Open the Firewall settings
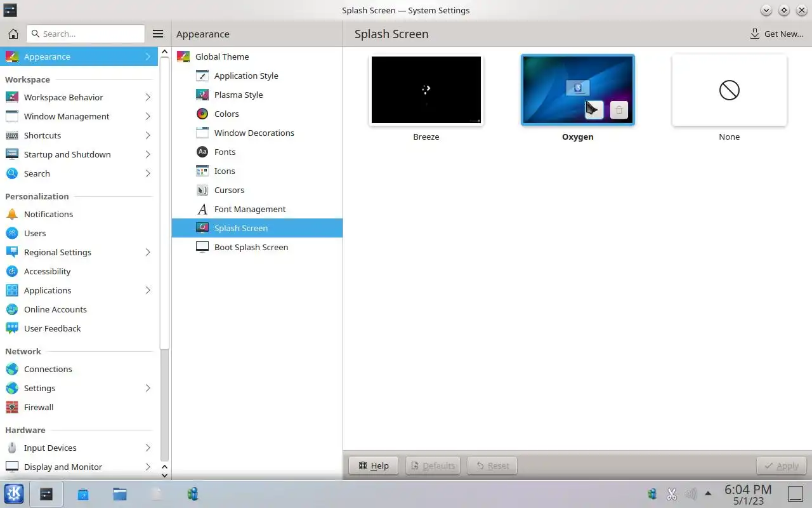The image size is (812, 508). click(x=79, y=407)
